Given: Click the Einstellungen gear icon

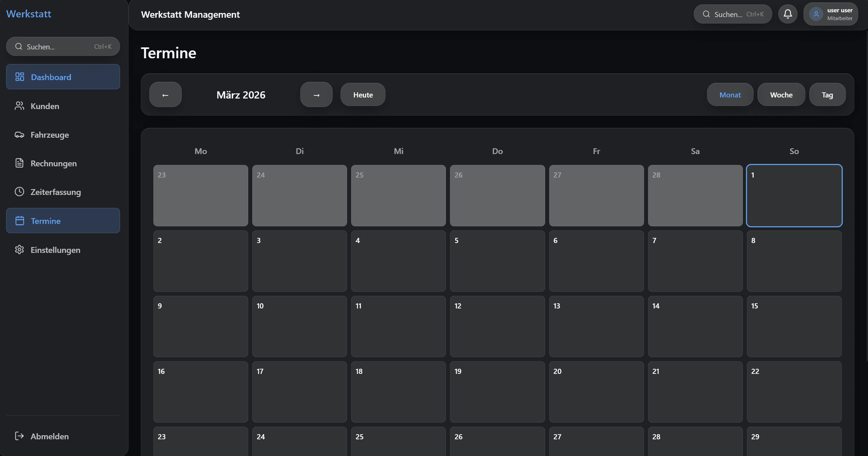Looking at the screenshot, I should click(19, 250).
